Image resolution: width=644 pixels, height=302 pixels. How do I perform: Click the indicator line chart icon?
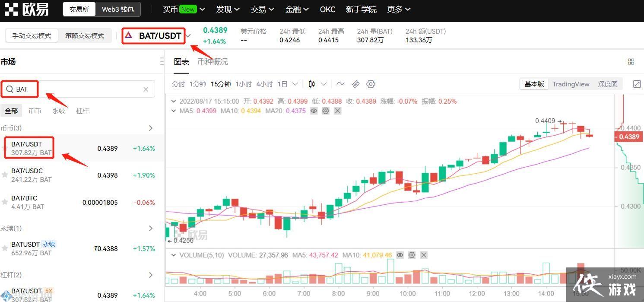[340, 84]
